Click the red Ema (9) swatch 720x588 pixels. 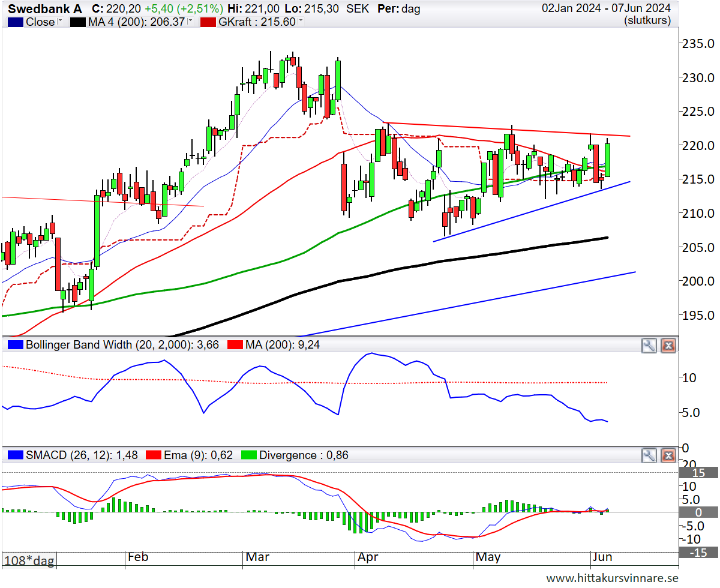click(x=155, y=455)
